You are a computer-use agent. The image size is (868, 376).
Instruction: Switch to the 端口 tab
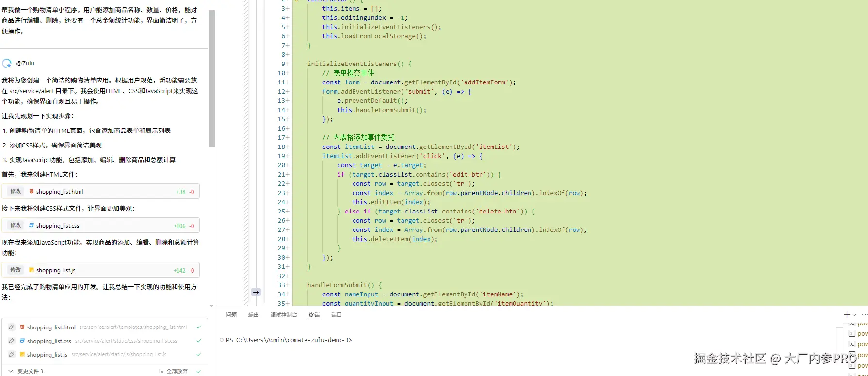click(x=337, y=315)
